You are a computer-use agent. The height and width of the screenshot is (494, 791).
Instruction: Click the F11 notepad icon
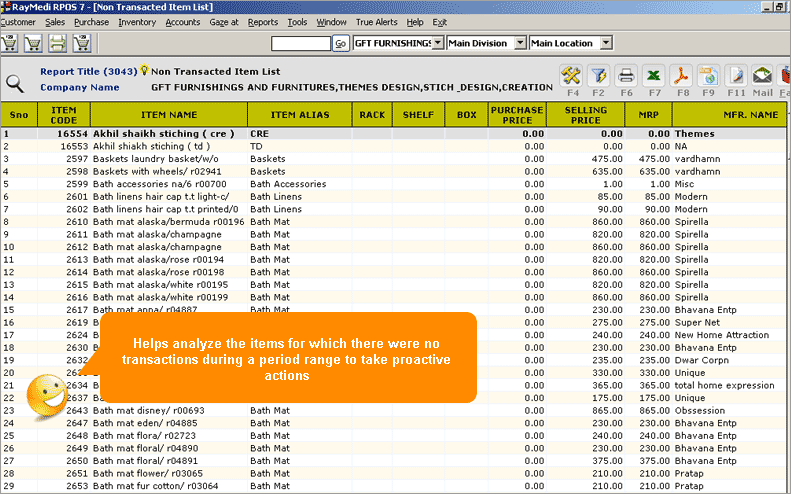tap(736, 76)
